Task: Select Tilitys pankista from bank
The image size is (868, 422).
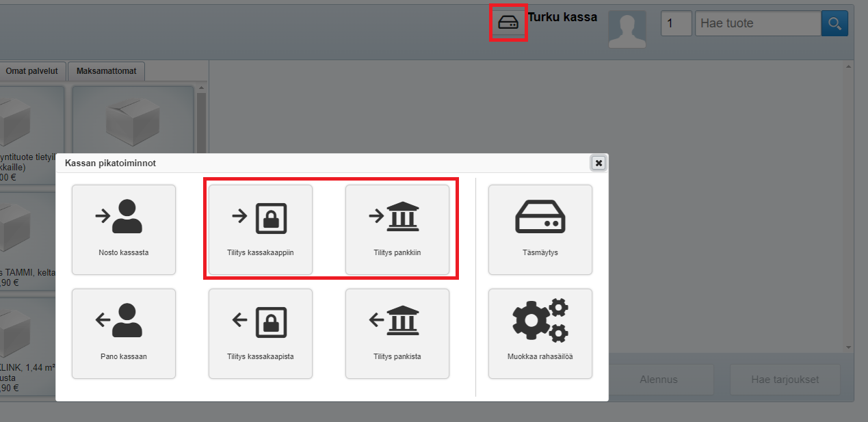Action: tap(397, 334)
